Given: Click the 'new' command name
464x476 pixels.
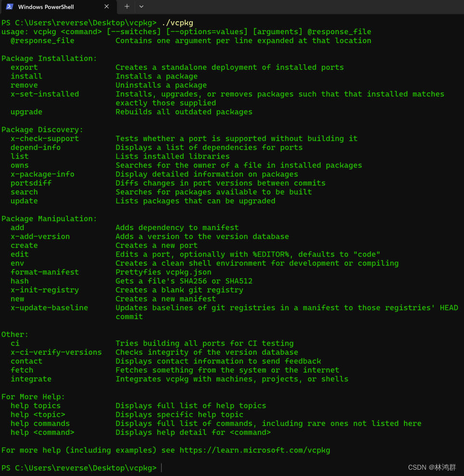Looking at the screenshot, I should point(17,299).
